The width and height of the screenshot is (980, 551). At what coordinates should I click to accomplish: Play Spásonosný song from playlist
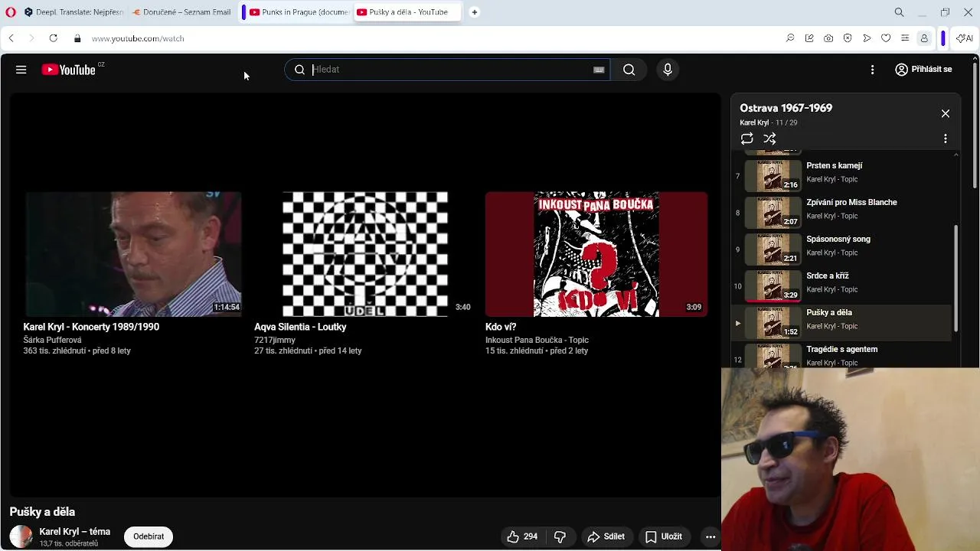tap(841, 249)
